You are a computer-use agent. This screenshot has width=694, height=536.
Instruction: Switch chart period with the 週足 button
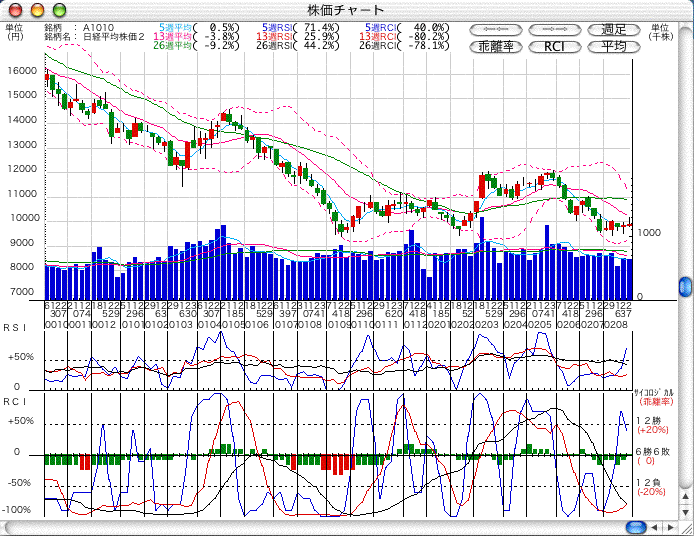tap(613, 30)
